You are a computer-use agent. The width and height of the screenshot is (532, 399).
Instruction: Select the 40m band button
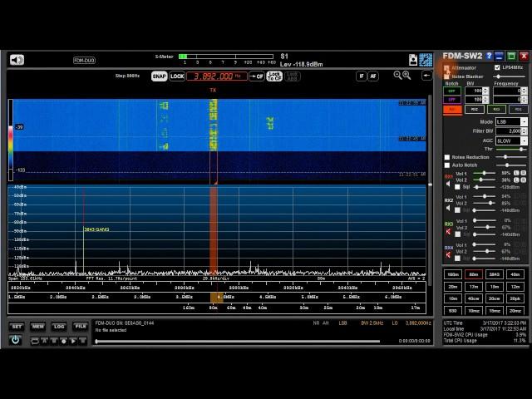coord(515,274)
